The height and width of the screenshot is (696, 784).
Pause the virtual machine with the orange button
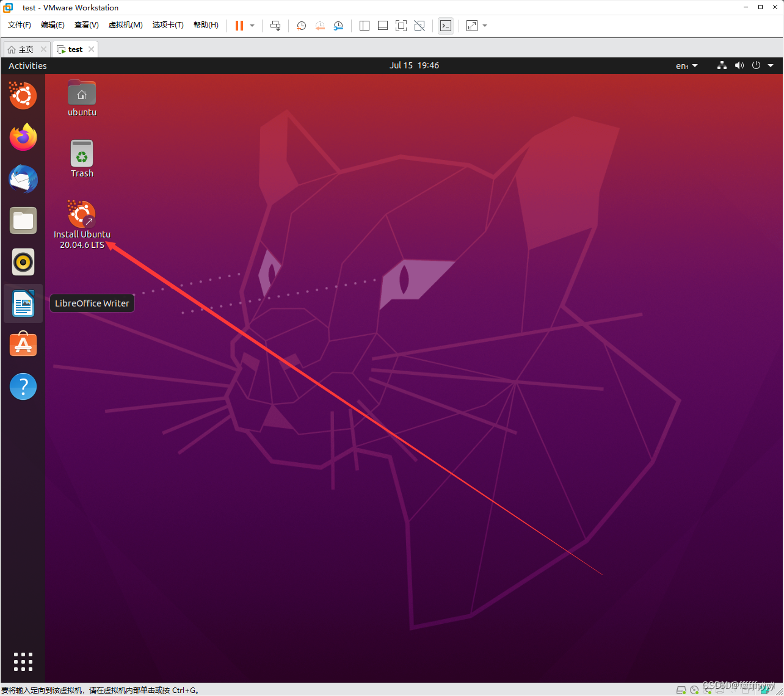pos(239,26)
